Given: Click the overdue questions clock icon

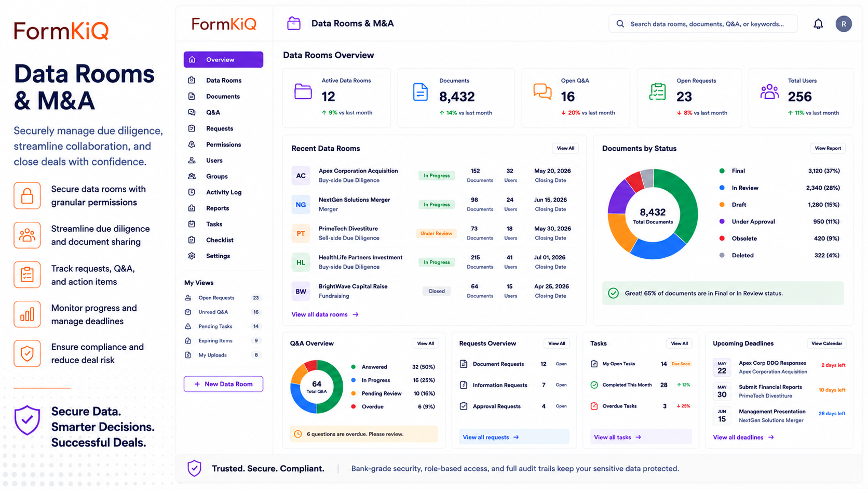Looking at the screenshot, I should 298,434.
